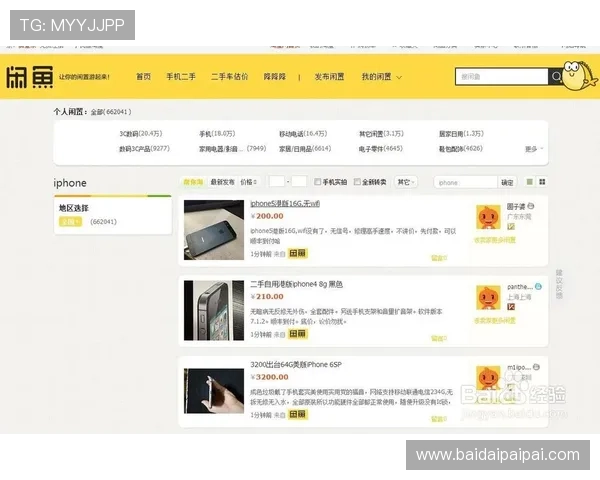Click 闲鱼 source tag on ¥3200.00 listing
Screen dimensions: 600x480
pyautogui.click(x=297, y=414)
